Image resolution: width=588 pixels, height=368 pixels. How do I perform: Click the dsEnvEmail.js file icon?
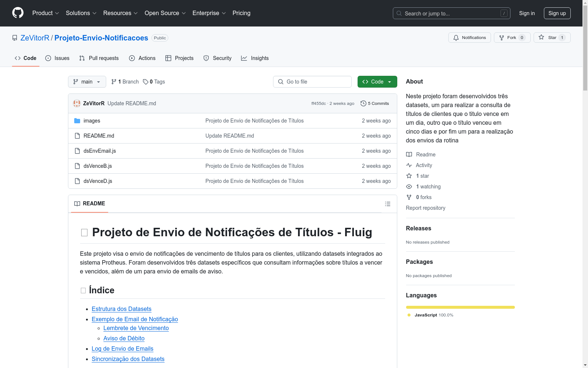pos(77,151)
